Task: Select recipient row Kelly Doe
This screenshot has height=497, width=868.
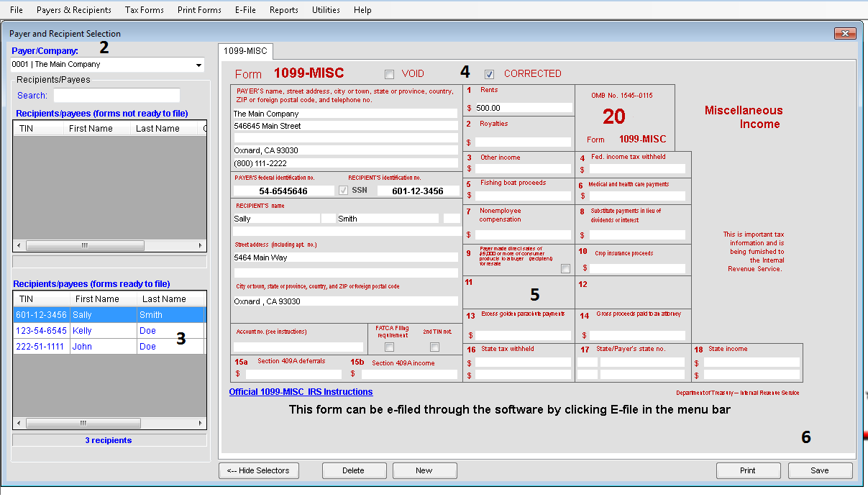Action: pyautogui.click(x=109, y=331)
